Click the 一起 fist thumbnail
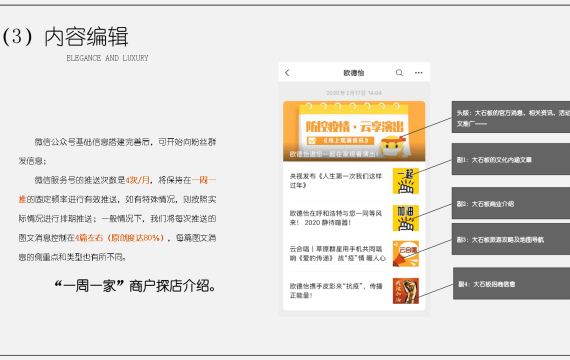 tap(406, 181)
